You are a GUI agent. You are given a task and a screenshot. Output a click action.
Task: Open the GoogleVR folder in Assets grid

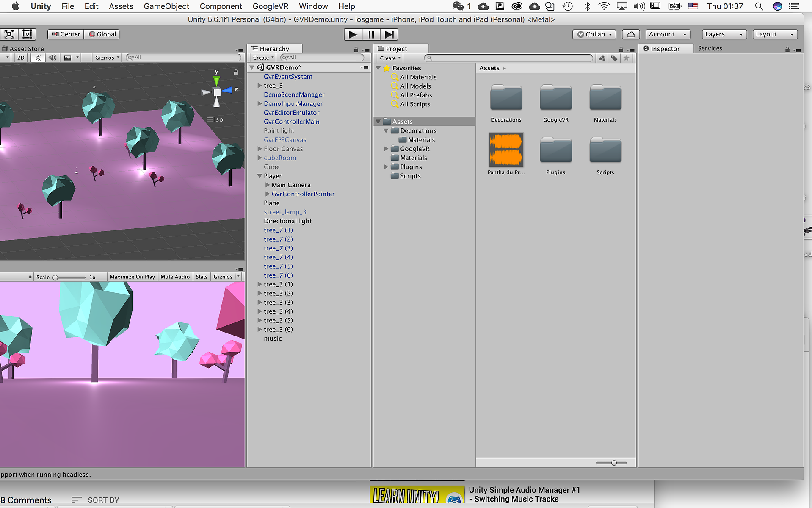click(555, 103)
